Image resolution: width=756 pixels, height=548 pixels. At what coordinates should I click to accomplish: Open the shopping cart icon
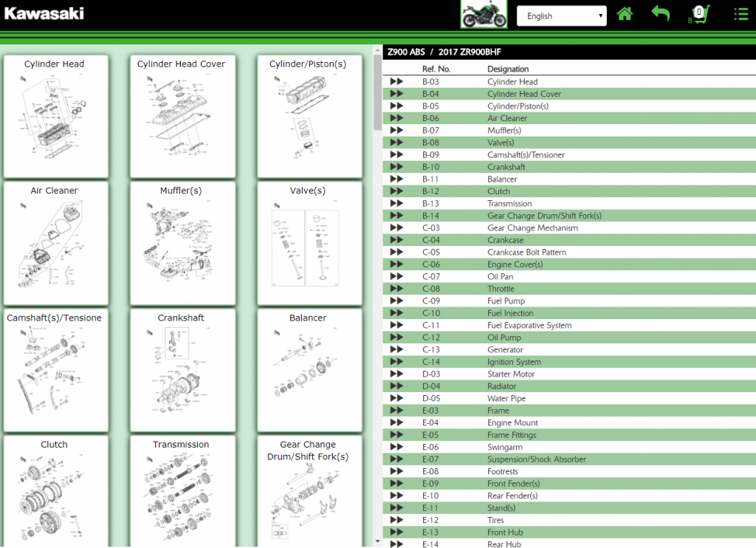tap(699, 15)
